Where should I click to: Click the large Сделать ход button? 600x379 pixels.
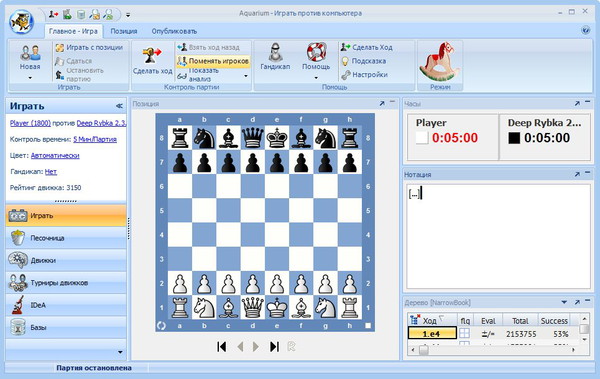152,60
